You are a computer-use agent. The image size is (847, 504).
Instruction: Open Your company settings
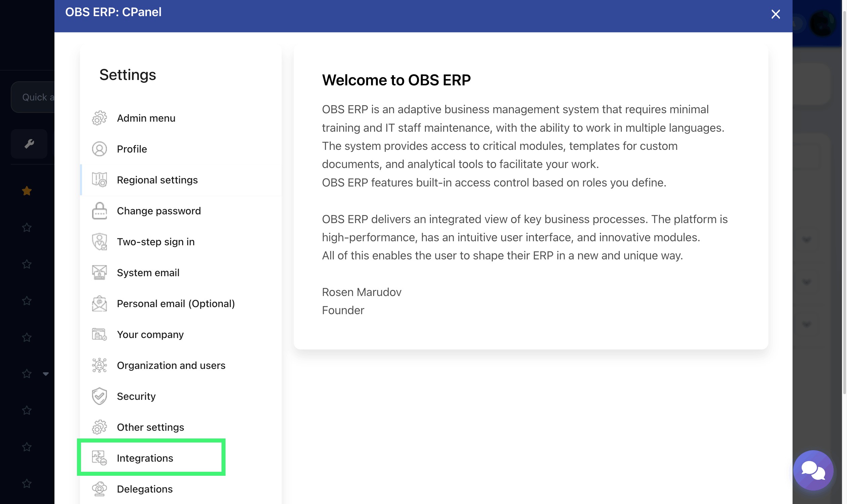tap(150, 334)
